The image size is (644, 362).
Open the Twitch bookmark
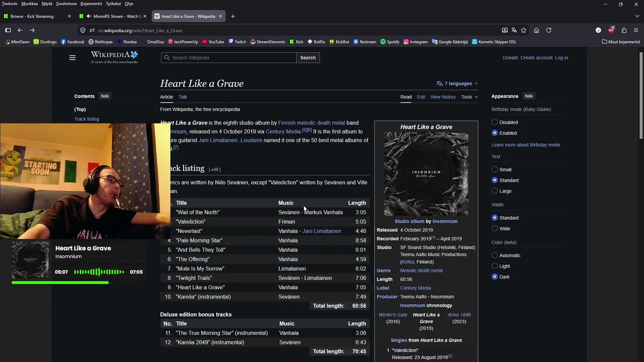pos(237,42)
